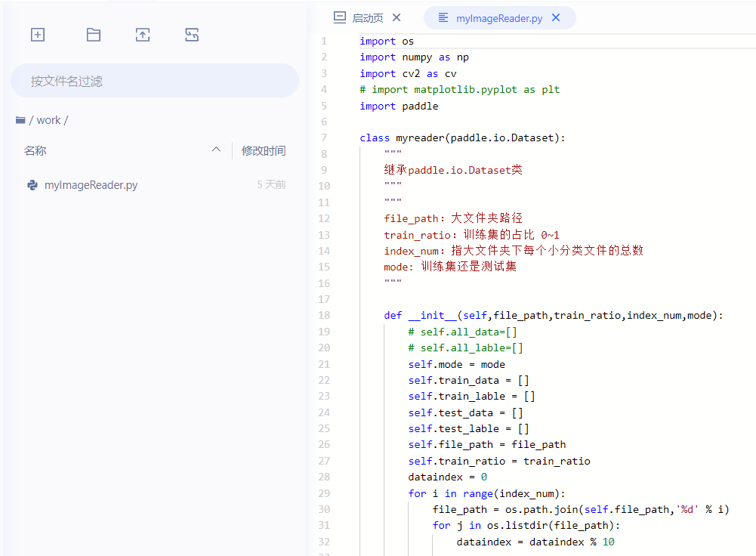Click the 继承paddle.io.Dataset类 docstring text

(453, 170)
